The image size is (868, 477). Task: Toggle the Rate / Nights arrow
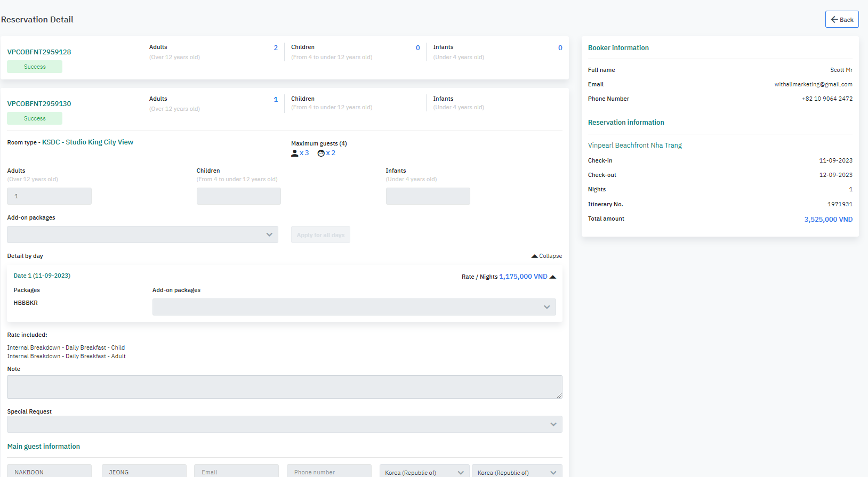click(553, 277)
